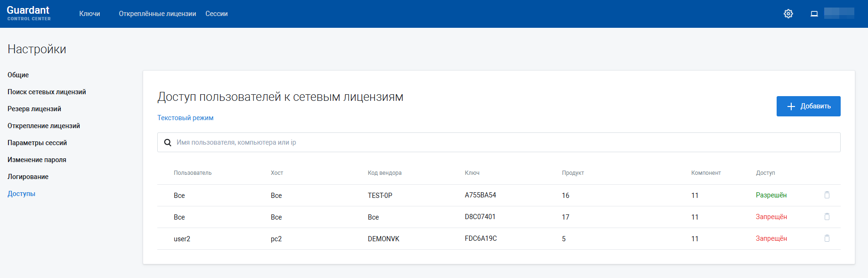Open the Сессии page
Screen dimensions: 868x278
coord(216,14)
